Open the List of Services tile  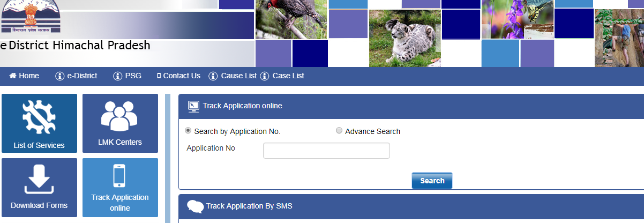[39, 123]
